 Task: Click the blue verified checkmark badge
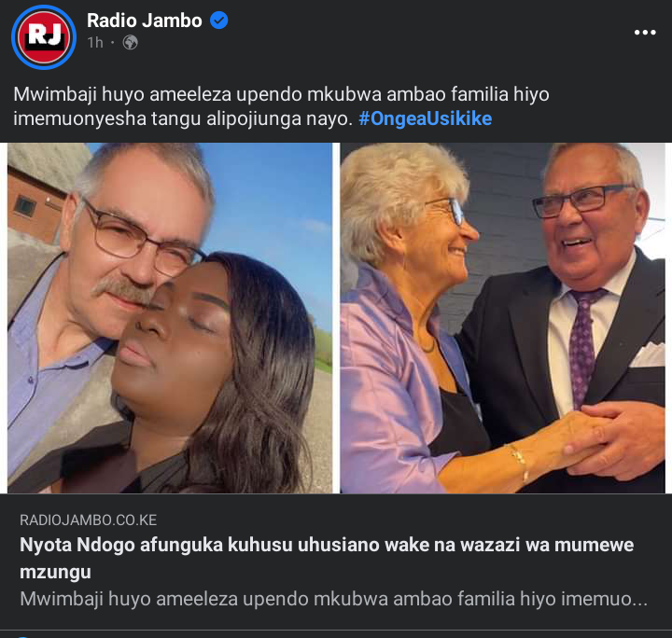point(219,21)
